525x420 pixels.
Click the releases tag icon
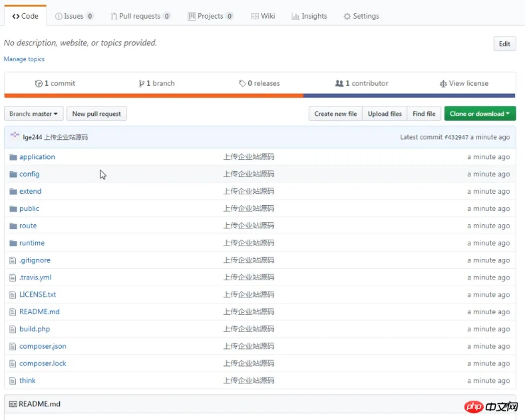[x=242, y=83]
